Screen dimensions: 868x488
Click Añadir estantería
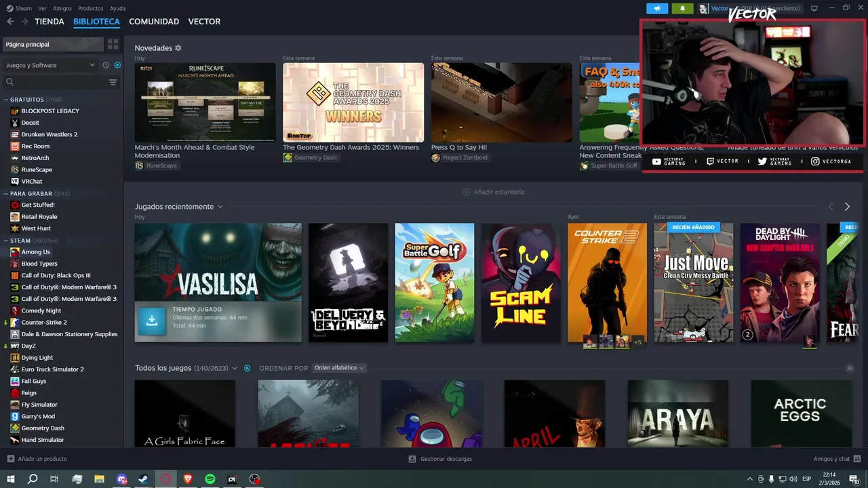click(493, 192)
